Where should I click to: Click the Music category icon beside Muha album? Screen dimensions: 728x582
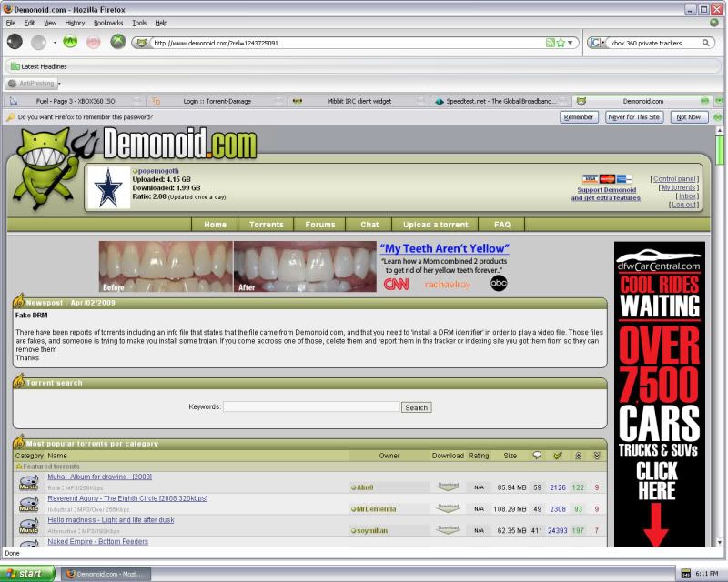coord(29,483)
